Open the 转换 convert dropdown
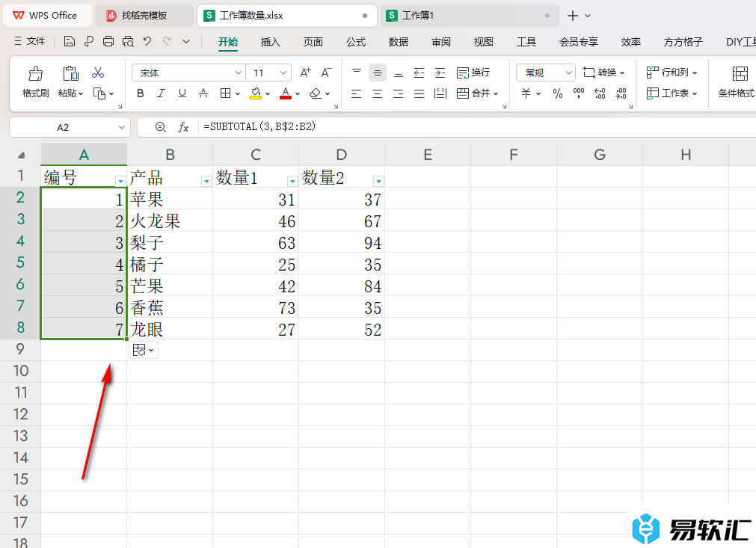The height and width of the screenshot is (548, 756). click(x=603, y=73)
